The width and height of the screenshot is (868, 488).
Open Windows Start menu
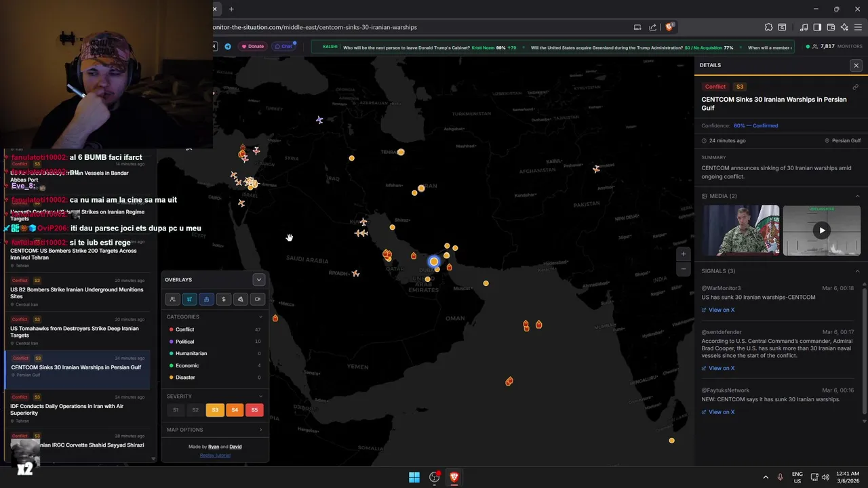click(414, 477)
